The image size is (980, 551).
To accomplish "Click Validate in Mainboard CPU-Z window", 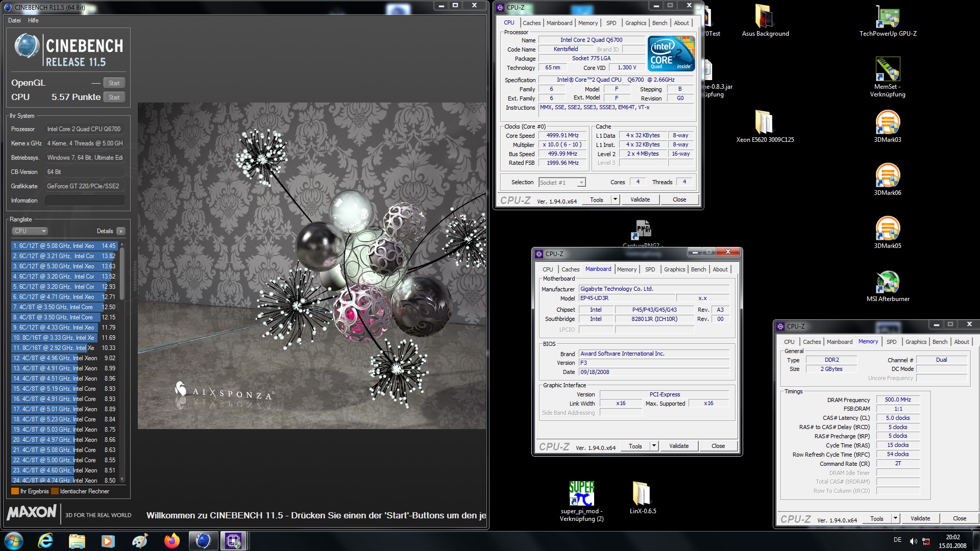I will 679,446.
